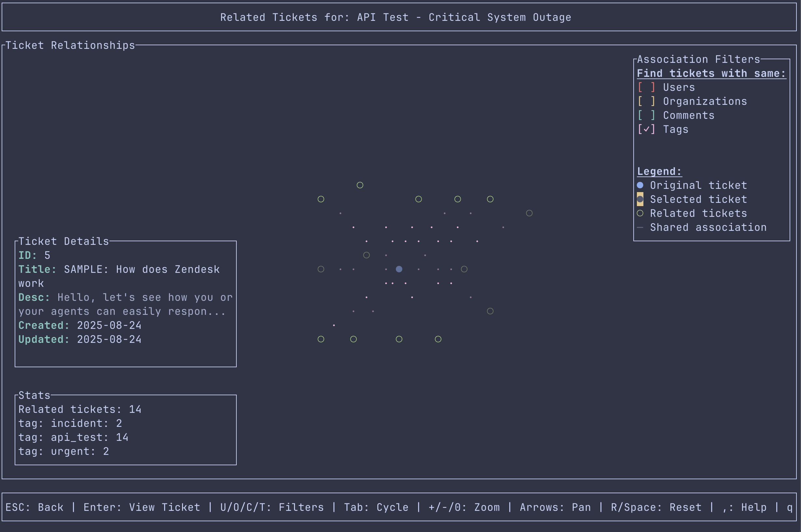The width and height of the screenshot is (801, 532).
Task: Select Enter: View Ticket from the footer
Action: tap(141, 507)
